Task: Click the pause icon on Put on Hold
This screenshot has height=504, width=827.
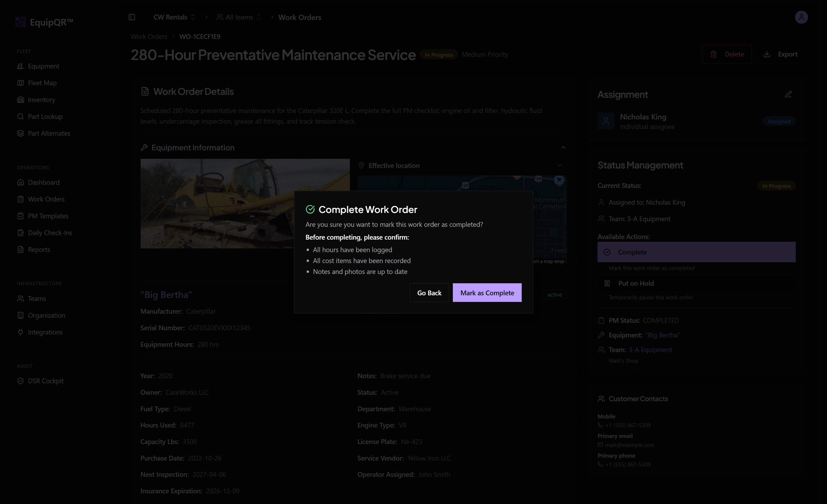Action: point(607,283)
